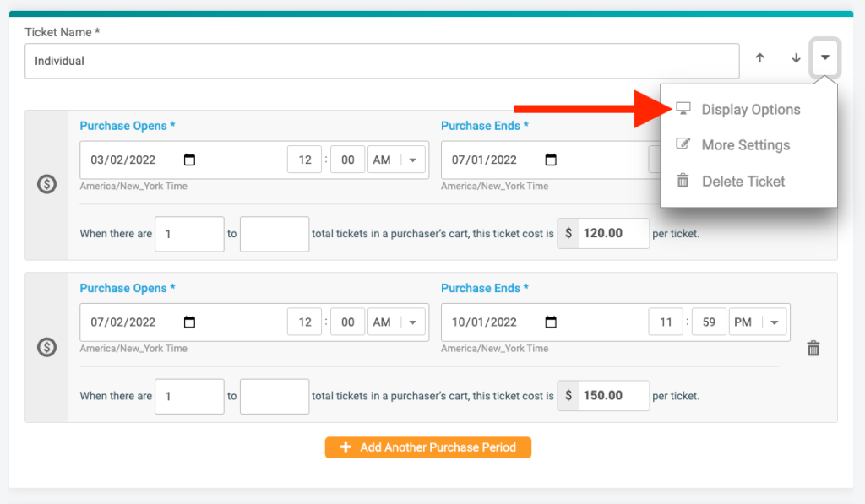The width and height of the screenshot is (865, 504).
Task: Expand PM dropdown in second Purchase Ends
Action: point(774,322)
